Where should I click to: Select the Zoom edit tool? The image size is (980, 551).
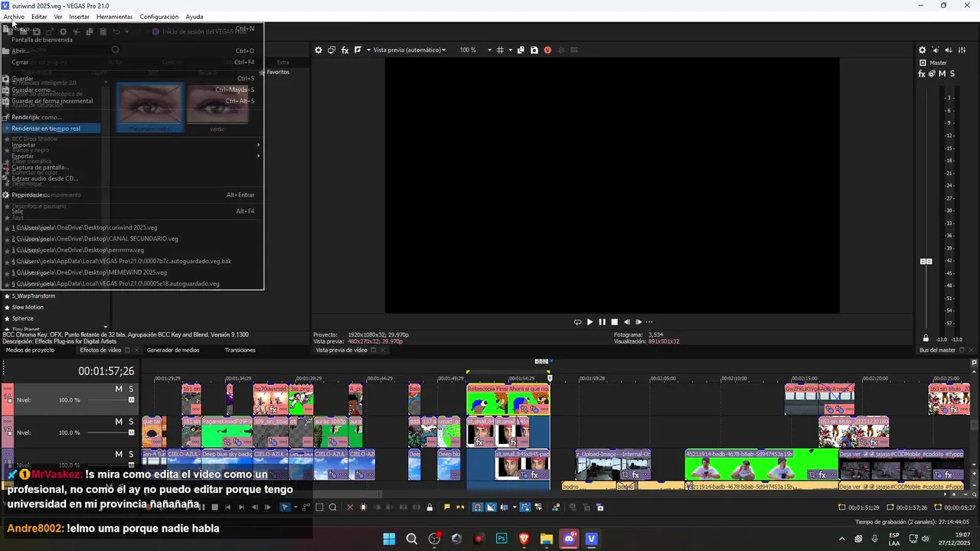pos(332,507)
